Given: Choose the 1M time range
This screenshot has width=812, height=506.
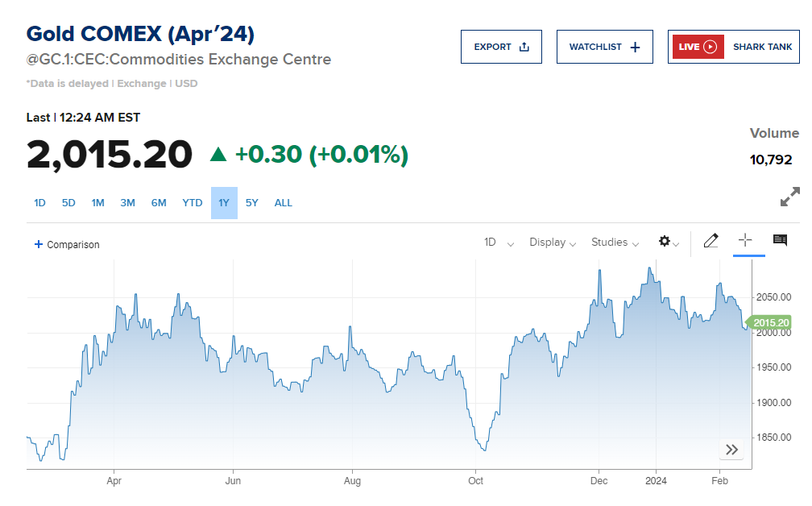Looking at the screenshot, I should [x=98, y=203].
